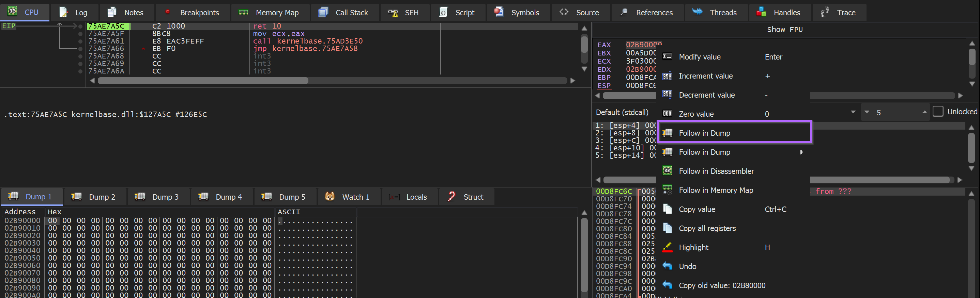
Task: Open the Locals tab
Action: click(410, 197)
